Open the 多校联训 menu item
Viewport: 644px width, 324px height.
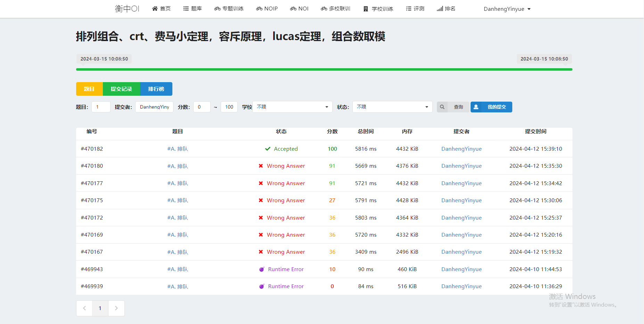335,9
